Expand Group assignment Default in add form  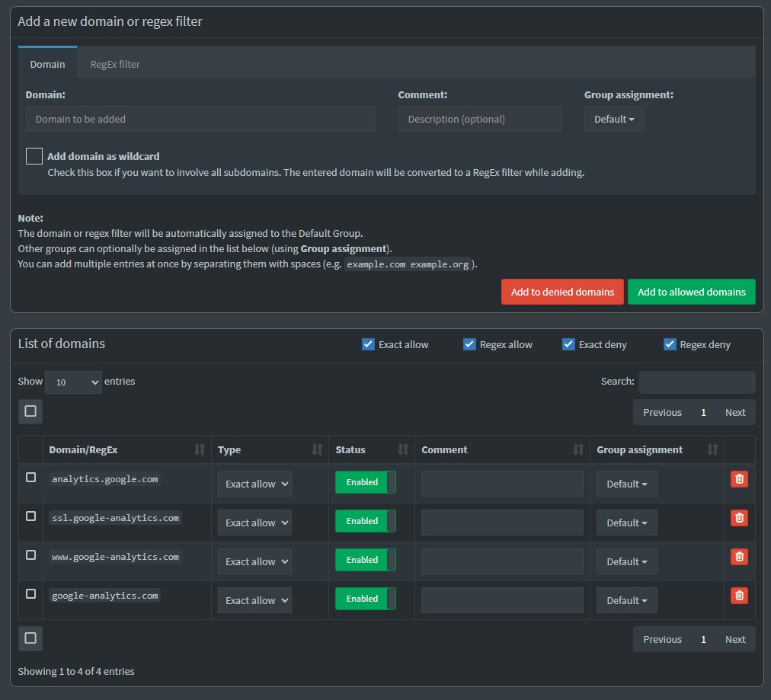614,119
